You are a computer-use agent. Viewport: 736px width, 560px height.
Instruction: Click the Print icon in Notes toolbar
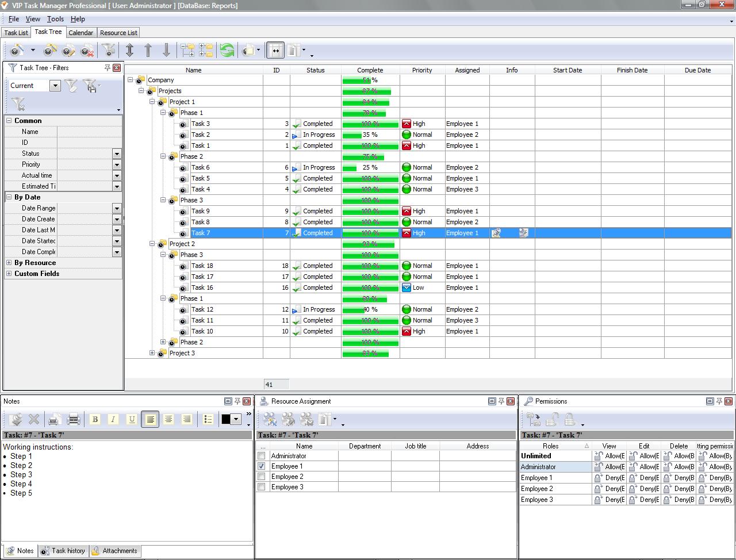coord(73,419)
